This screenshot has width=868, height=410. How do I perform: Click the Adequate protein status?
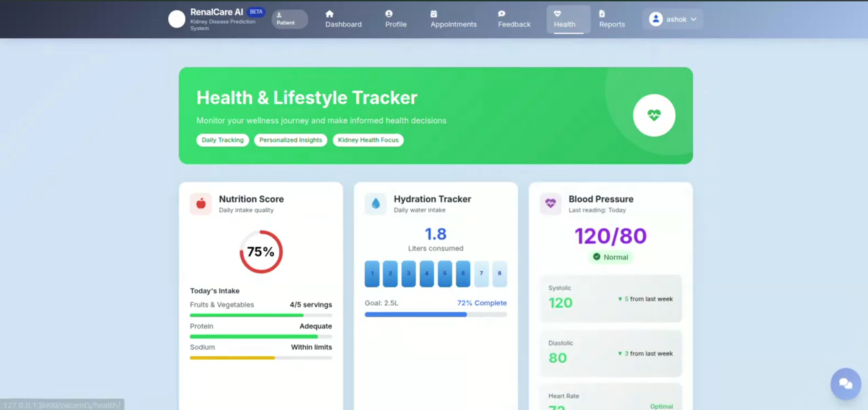click(x=316, y=326)
